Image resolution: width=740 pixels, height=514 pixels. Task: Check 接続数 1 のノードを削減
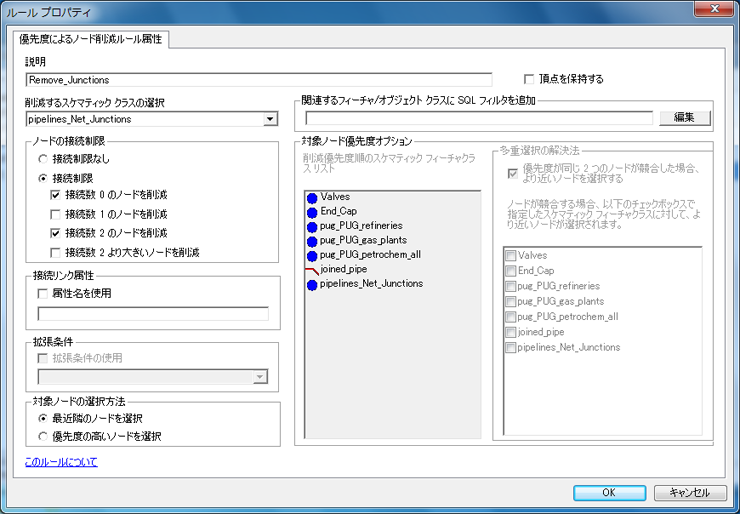pos(55,214)
